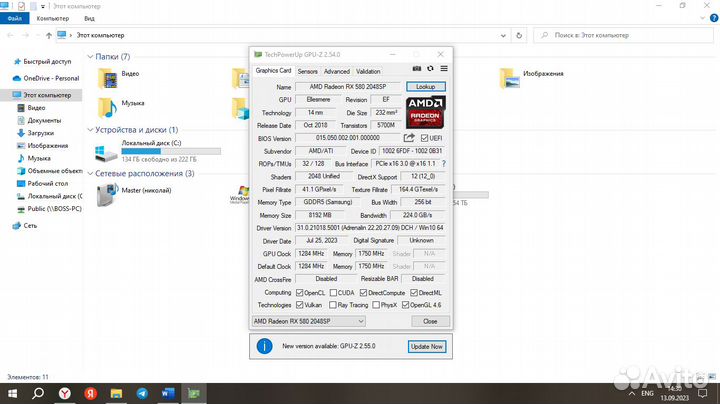Click the Update Now button

pos(425,346)
